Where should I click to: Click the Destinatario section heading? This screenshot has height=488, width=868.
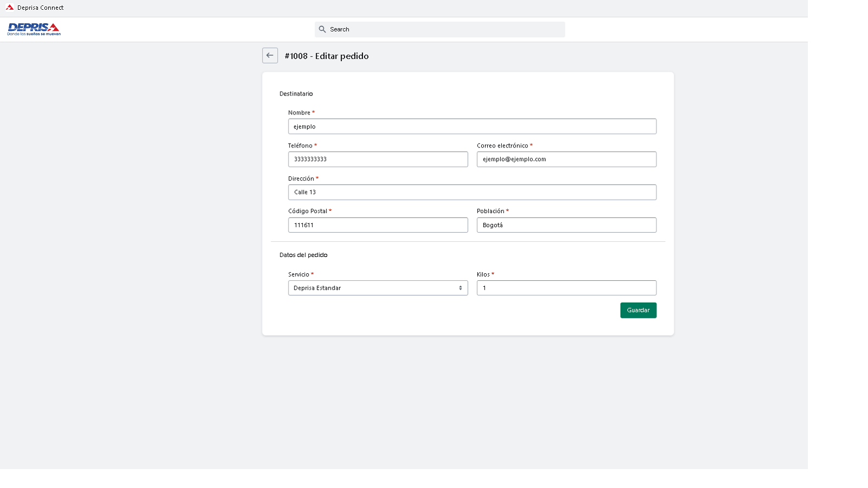coord(296,94)
